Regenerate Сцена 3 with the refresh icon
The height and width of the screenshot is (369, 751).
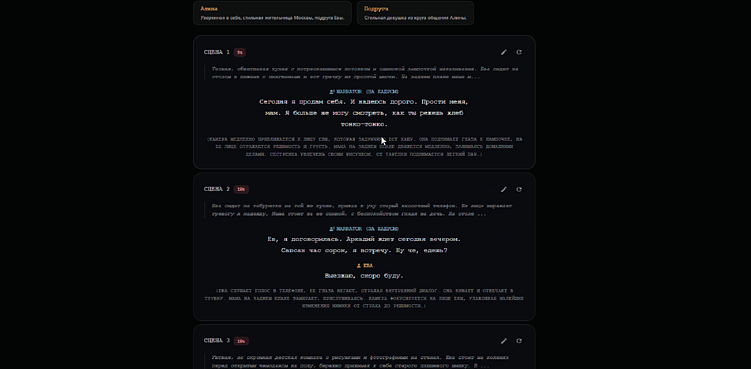click(x=519, y=341)
